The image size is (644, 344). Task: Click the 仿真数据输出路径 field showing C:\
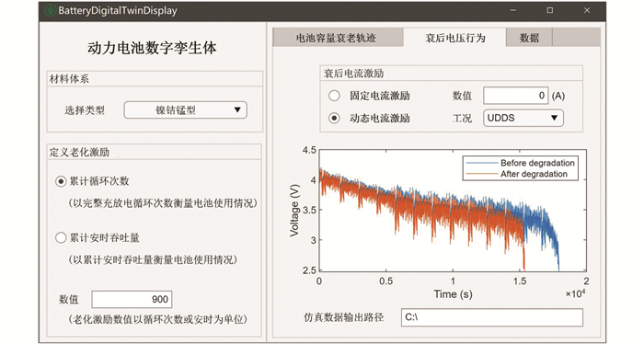pyautogui.click(x=491, y=317)
